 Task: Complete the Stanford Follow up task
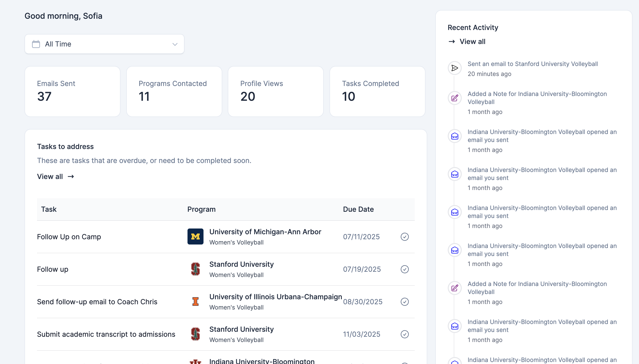(x=404, y=269)
